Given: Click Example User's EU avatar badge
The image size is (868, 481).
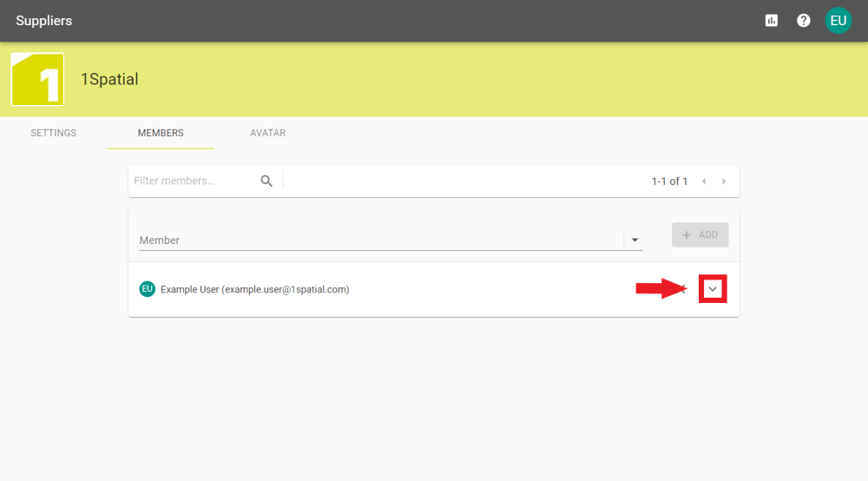Looking at the screenshot, I should click(148, 289).
